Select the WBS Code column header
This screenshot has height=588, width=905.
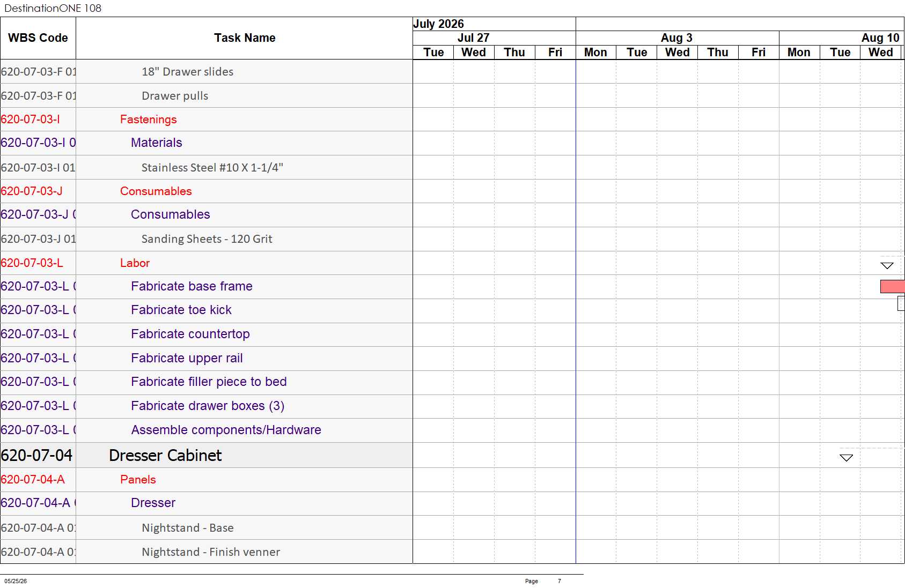click(x=38, y=38)
